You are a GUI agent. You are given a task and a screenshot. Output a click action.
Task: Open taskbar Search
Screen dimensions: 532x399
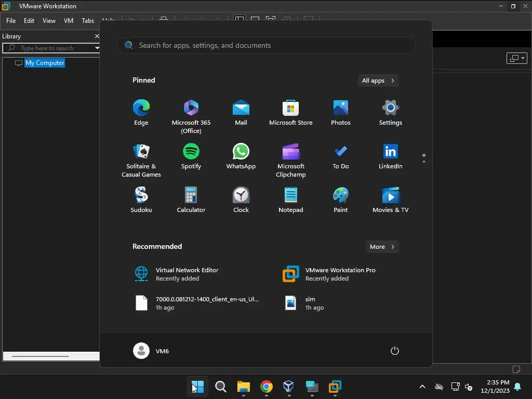[220, 387]
